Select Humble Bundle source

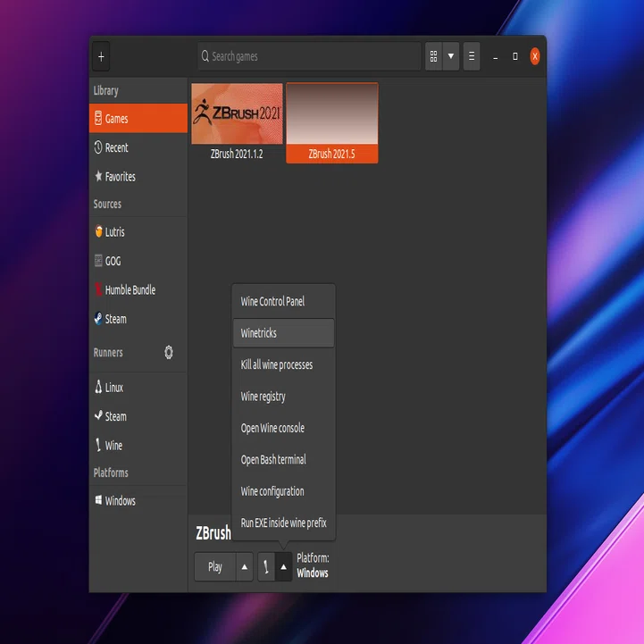click(x=138, y=290)
